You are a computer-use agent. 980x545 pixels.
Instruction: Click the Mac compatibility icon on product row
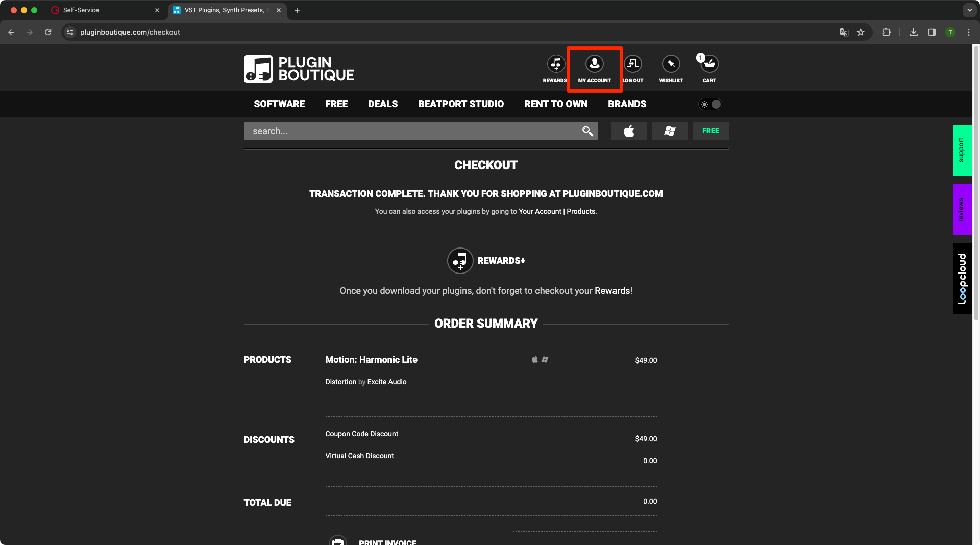535,360
